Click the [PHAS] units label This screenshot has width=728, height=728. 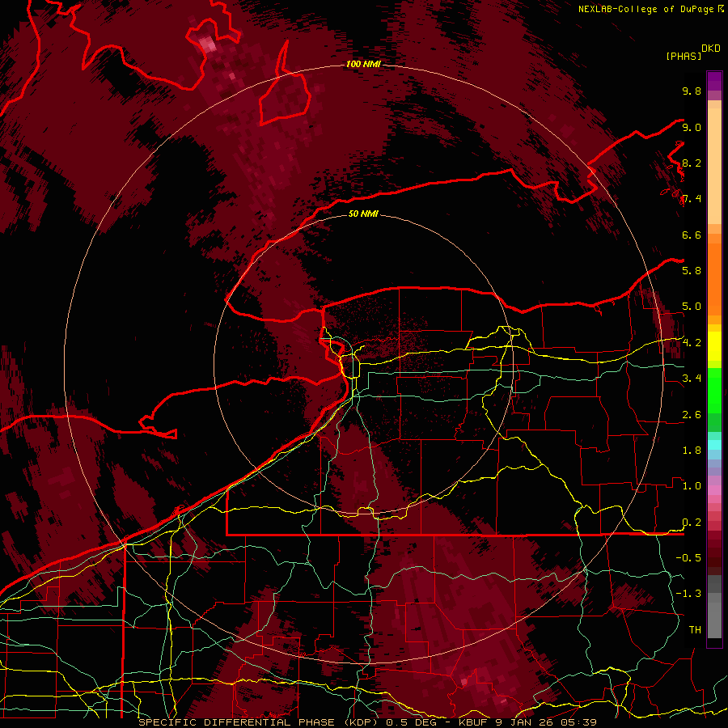click(x=684, y=57)
